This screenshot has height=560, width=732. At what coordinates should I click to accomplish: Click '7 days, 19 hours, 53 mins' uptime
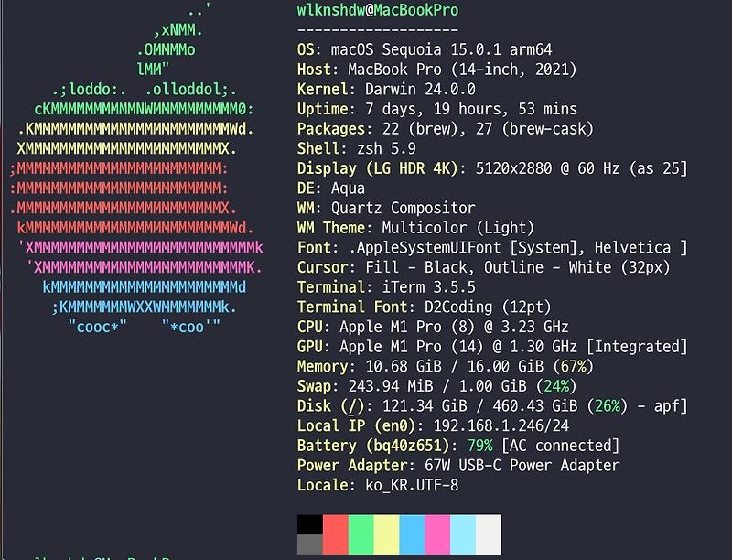(471, 109)
